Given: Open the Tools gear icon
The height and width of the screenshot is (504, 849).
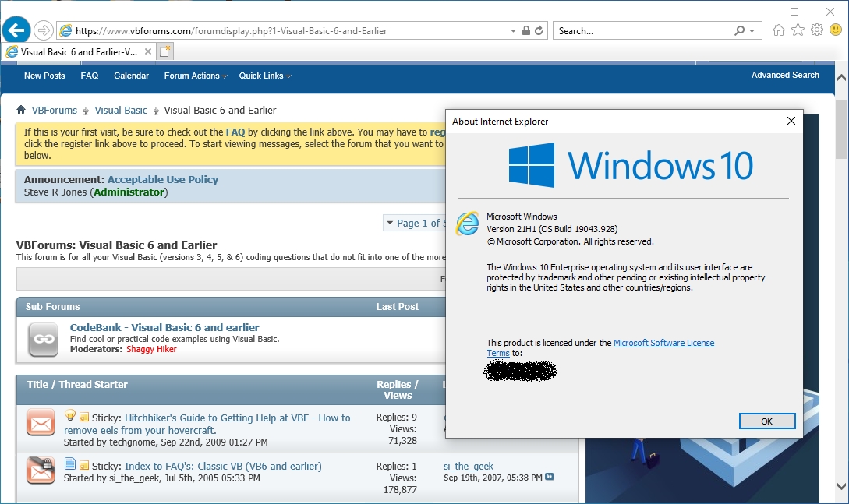Looking at the screenshot, I should (817, 30).
